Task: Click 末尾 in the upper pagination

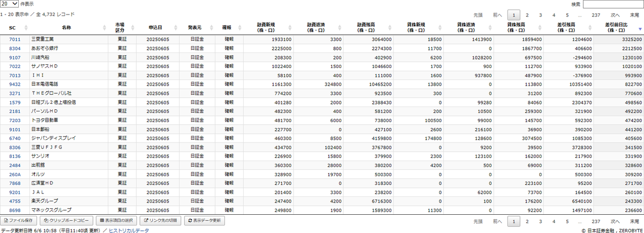Action: pyautogui.click(x=634, y=15)
